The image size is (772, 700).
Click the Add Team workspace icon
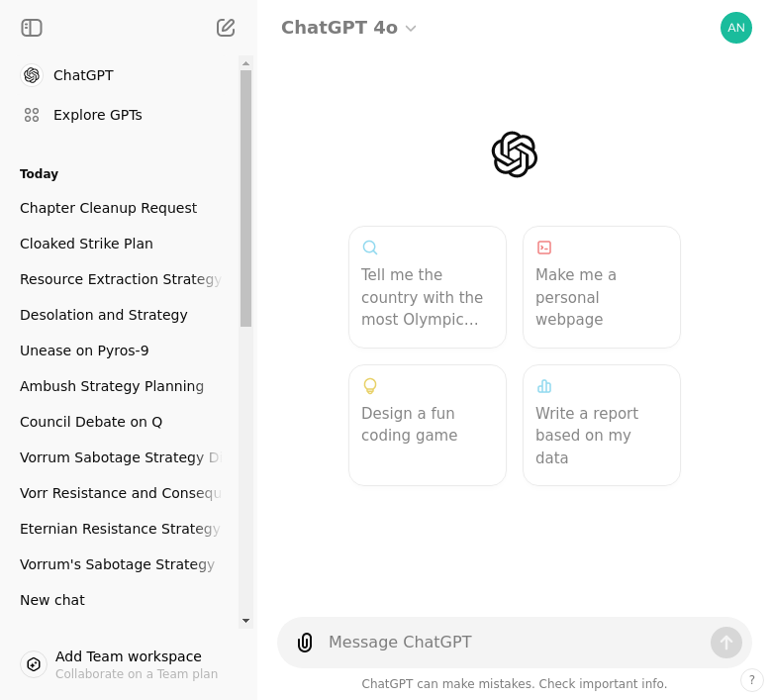(x=34, y=664)
